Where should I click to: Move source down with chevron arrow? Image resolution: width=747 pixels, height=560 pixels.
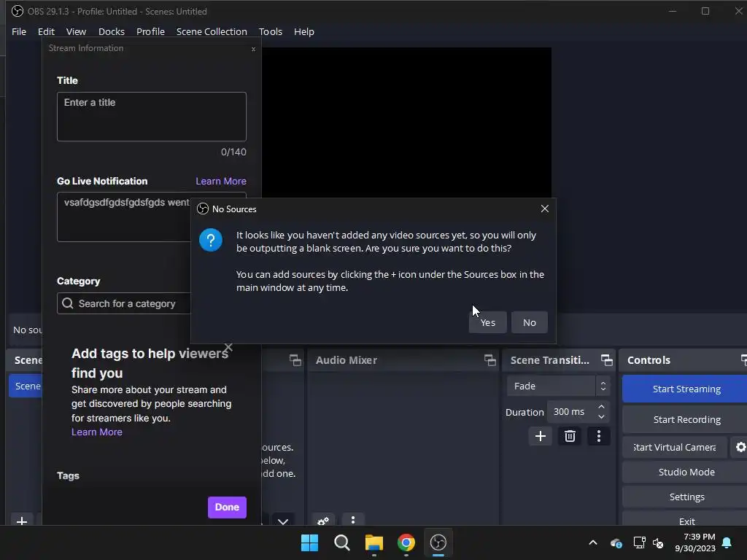[x=283, y=521]
